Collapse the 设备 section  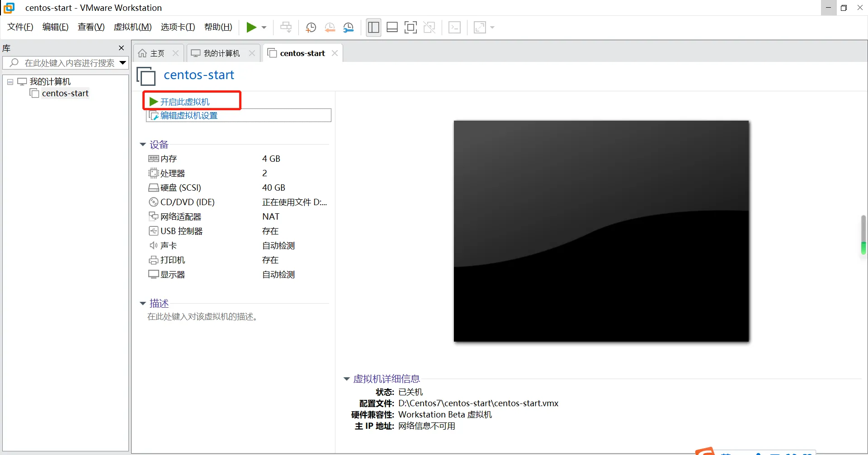142,145
